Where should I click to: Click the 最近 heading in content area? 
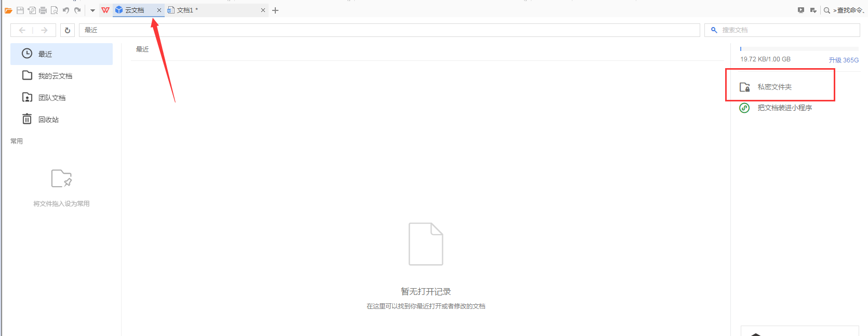pyautogui.click(x=142, y=49)
